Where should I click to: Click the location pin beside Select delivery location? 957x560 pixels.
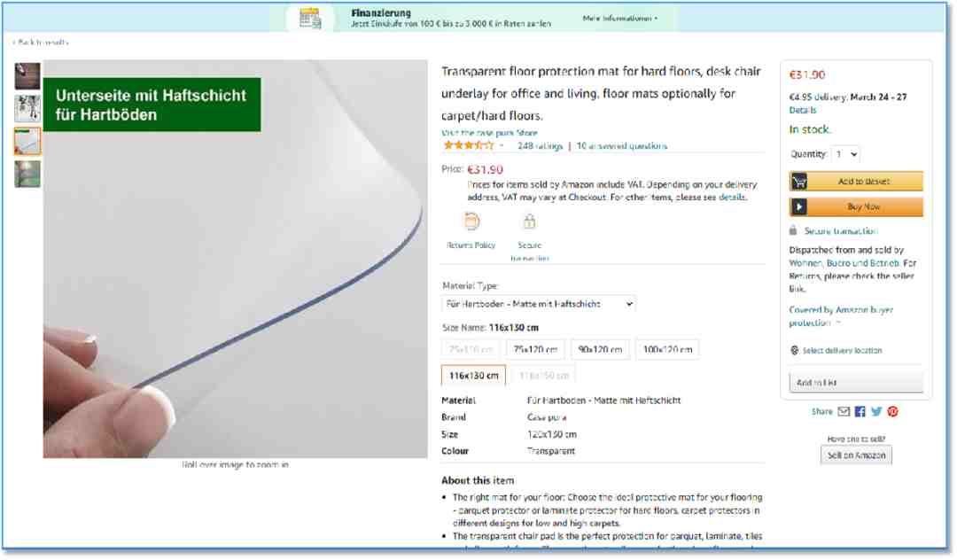click(x=794, y=350)
